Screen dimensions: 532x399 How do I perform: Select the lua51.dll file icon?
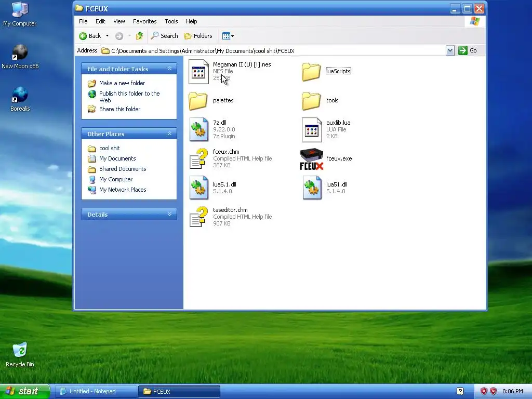click(x=312, y=188)
